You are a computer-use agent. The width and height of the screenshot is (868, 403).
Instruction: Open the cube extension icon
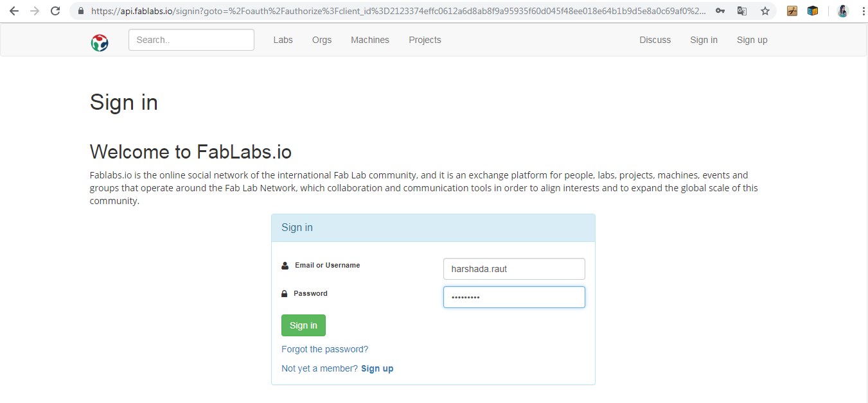pyautogui.click(x=813, y=11)
